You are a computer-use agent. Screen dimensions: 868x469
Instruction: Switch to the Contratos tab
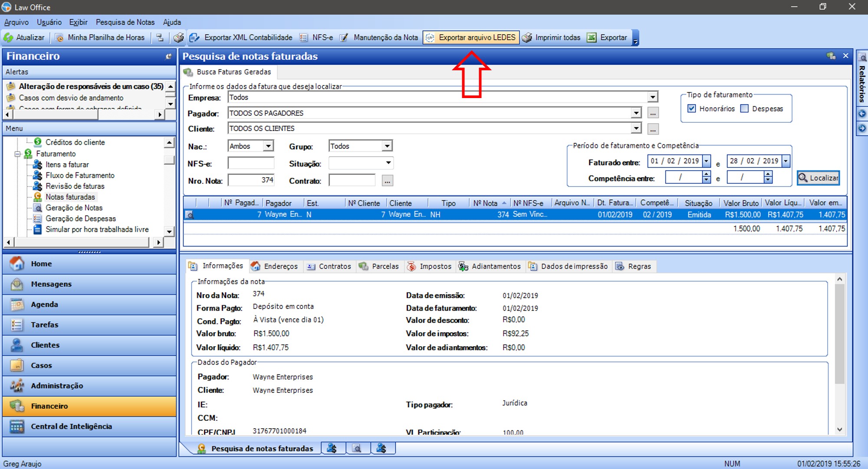point(329,266)
